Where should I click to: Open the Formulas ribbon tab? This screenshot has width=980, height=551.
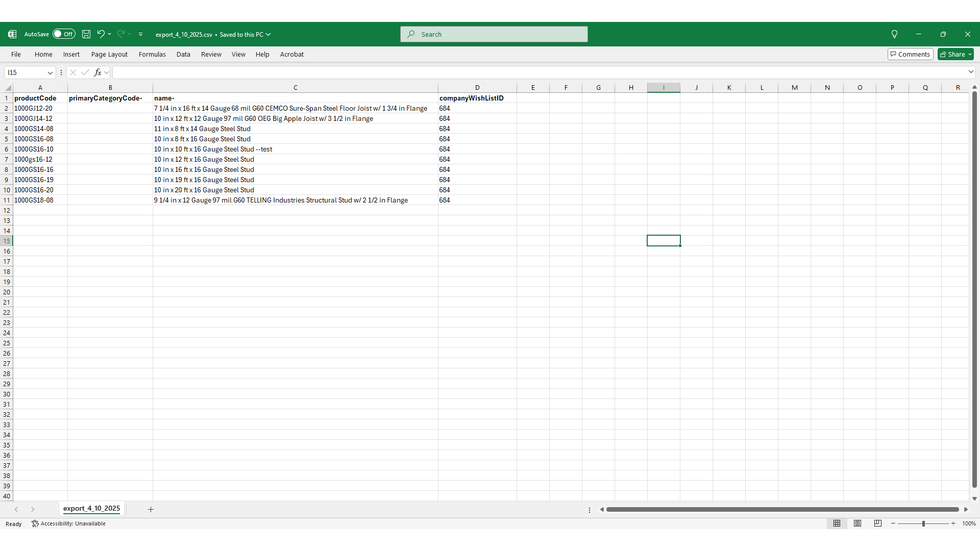pos(152,54)
